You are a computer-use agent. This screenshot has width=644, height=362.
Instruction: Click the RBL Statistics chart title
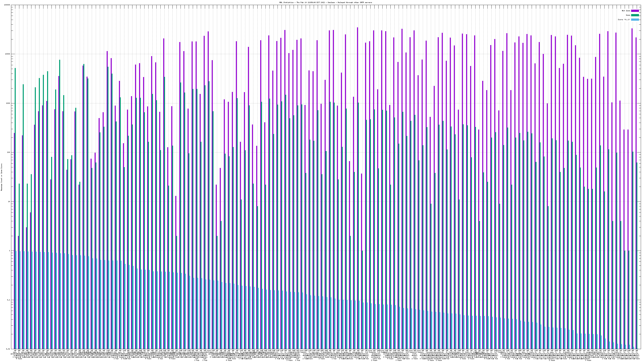[x=325, y=2]
